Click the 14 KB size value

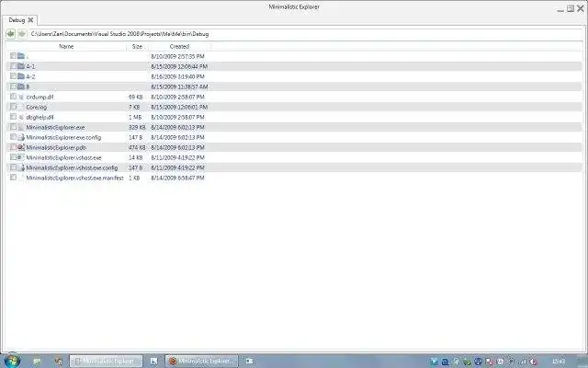[x=136, y=157]
